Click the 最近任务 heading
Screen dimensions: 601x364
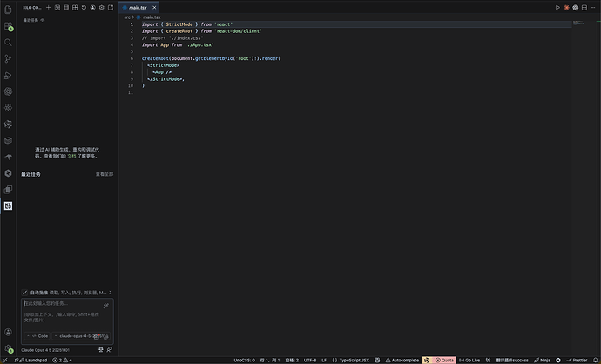[30, 174]
